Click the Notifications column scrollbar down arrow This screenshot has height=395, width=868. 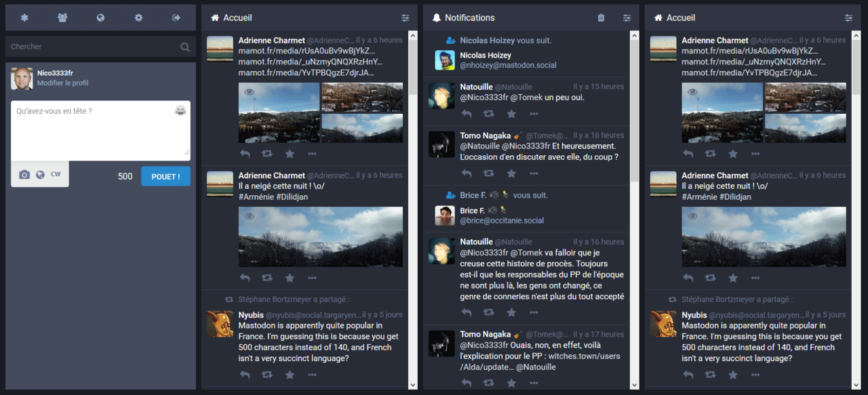coord(635,385)
